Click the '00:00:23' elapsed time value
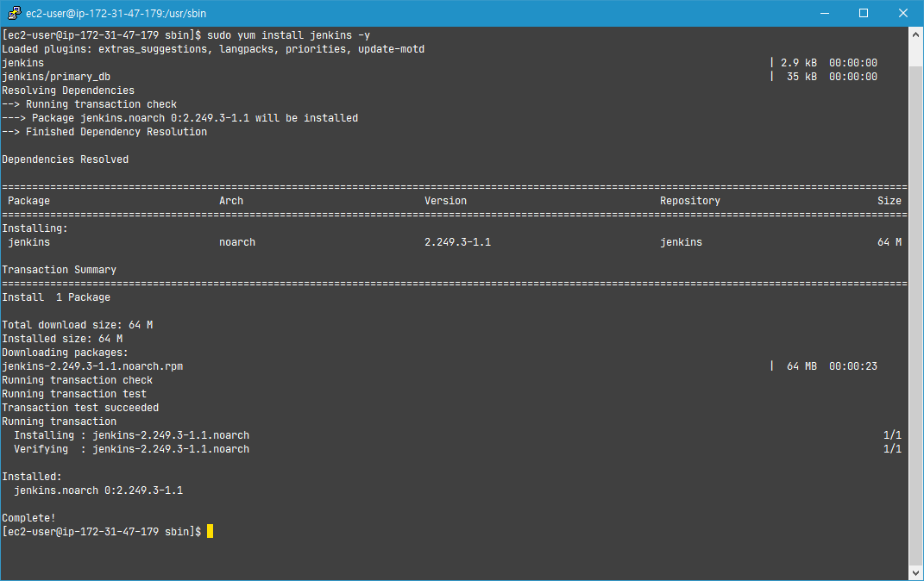The height and width of the screenshot is (581, 924). coord(853,366)
